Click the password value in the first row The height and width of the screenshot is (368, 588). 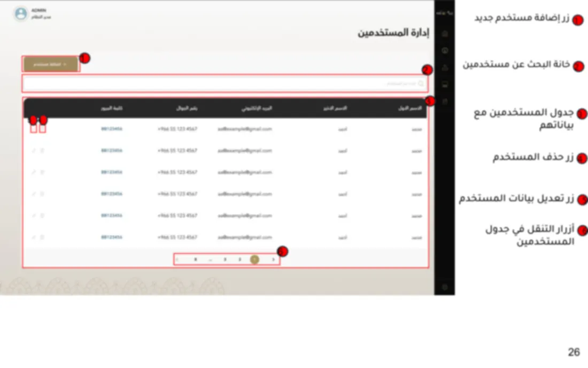pyautogui.click(x=112, y=129)
